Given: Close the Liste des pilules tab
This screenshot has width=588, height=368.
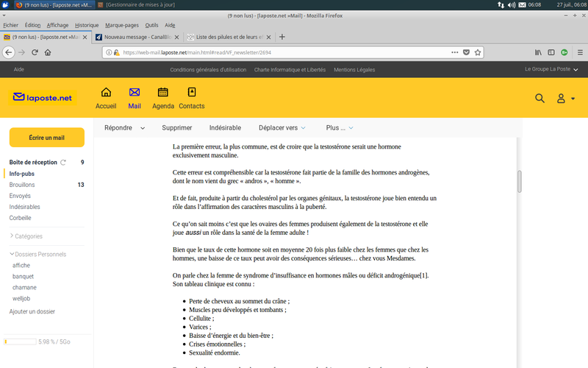Looking at the screenshot, I should (x=268, y=38).
